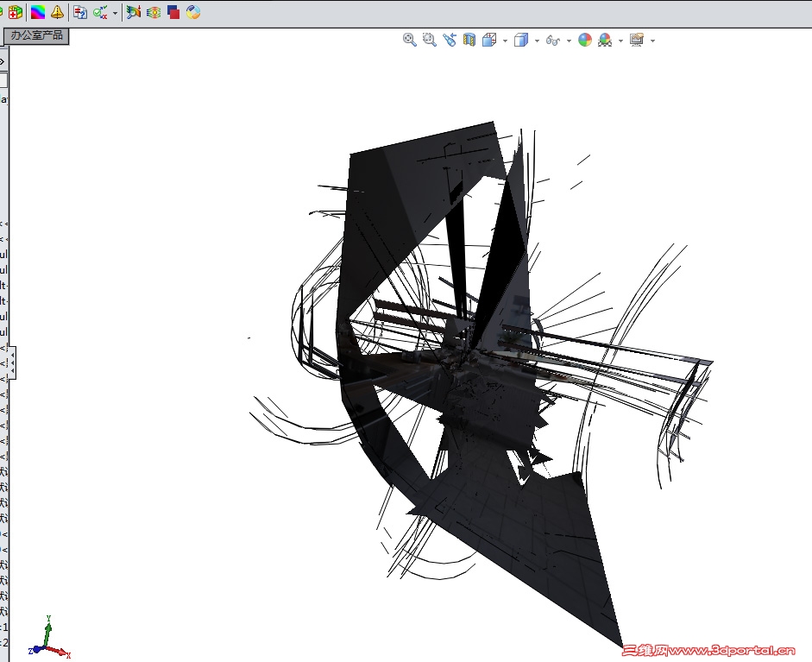This screenshot has height=662, width=812.
Task: Toggle the Section View icon
Action: pyautogui.click(x=469, y=40)
